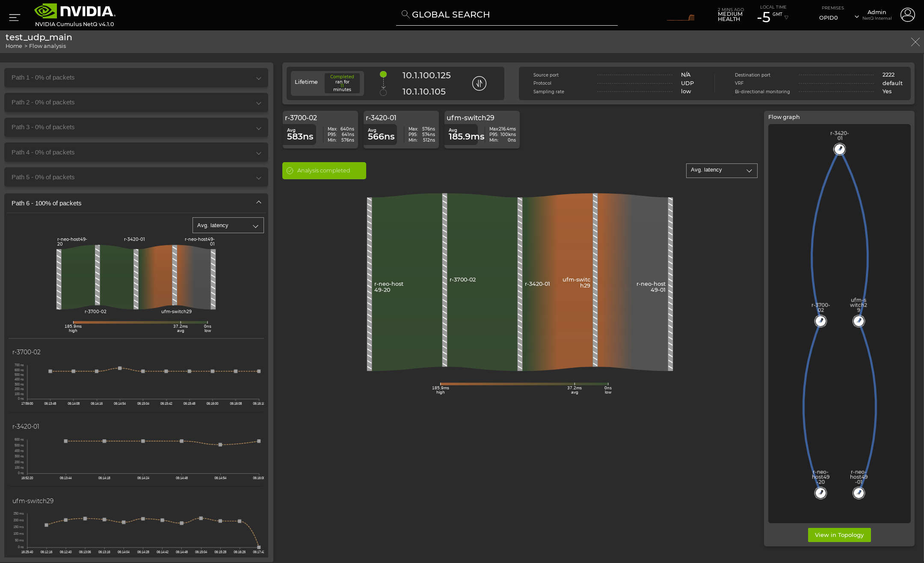Open the Avg. latency dropdown in flow graph

(720, 170)
